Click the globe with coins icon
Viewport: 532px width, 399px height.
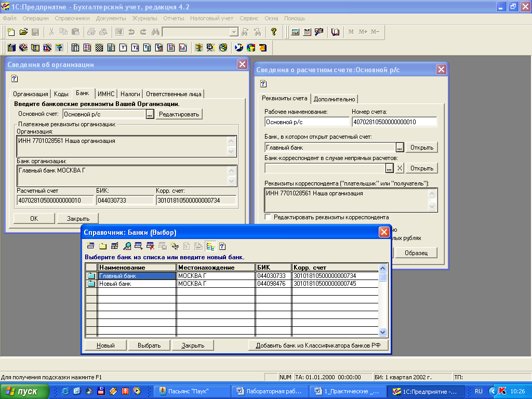point(251,47)
